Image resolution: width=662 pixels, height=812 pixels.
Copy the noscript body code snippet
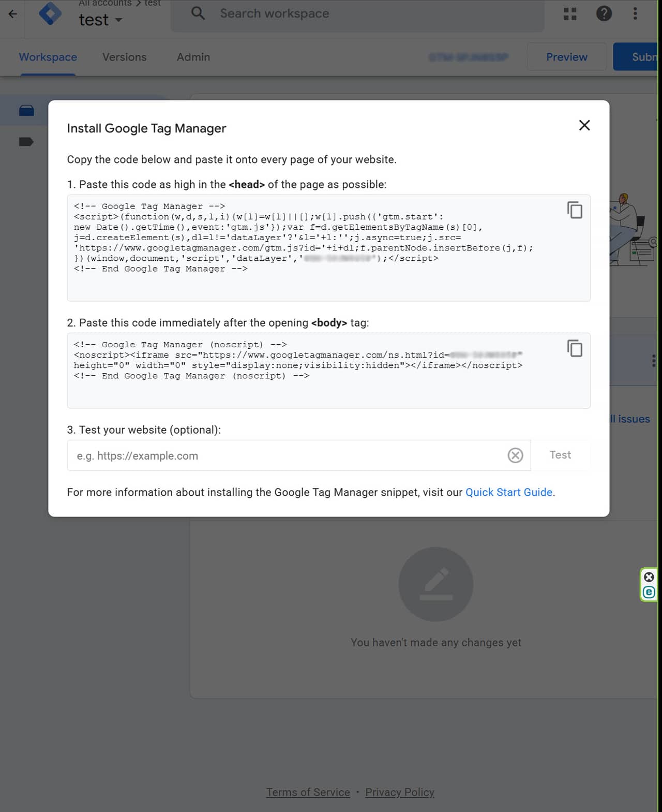(x=575, y=348)
